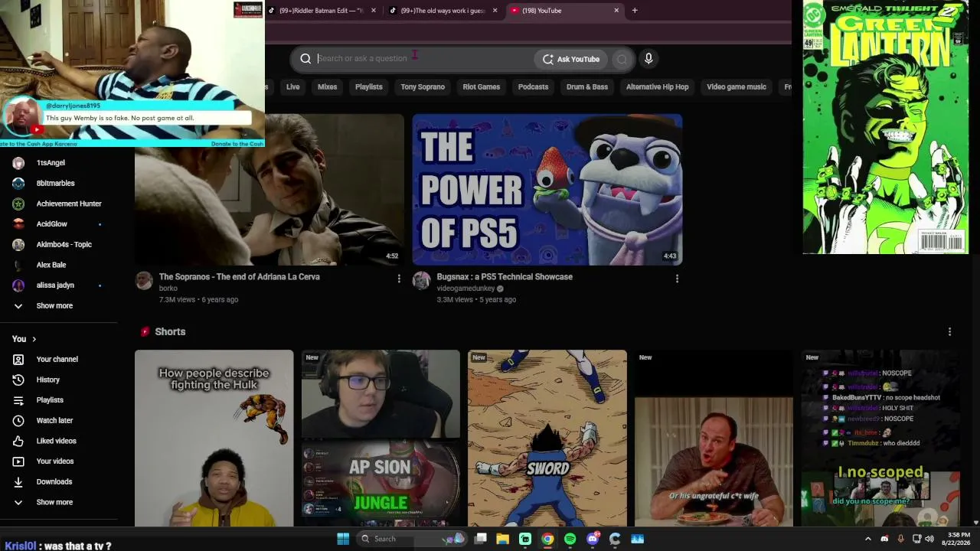
Task: Filter the feed by the Live chip
Action: 293,87
